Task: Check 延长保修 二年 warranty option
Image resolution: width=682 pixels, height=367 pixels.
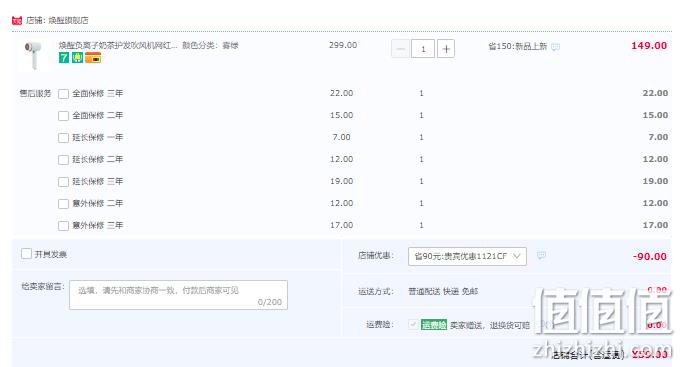Action: pos(64,160)
